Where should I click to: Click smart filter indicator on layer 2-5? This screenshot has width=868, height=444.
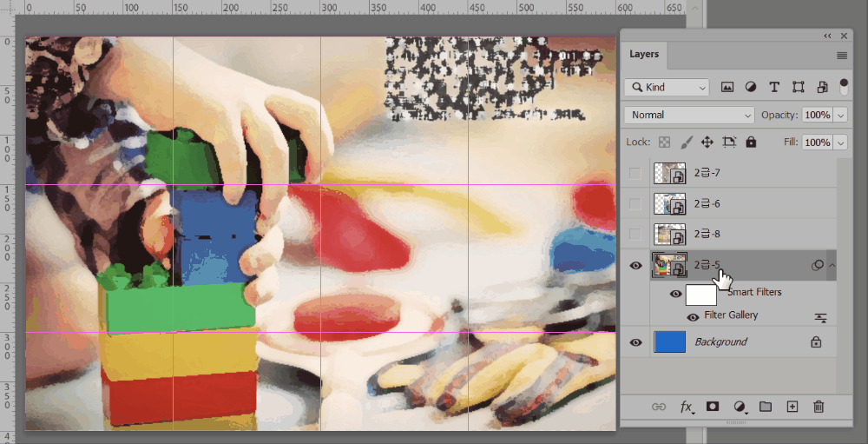[817, 266]
